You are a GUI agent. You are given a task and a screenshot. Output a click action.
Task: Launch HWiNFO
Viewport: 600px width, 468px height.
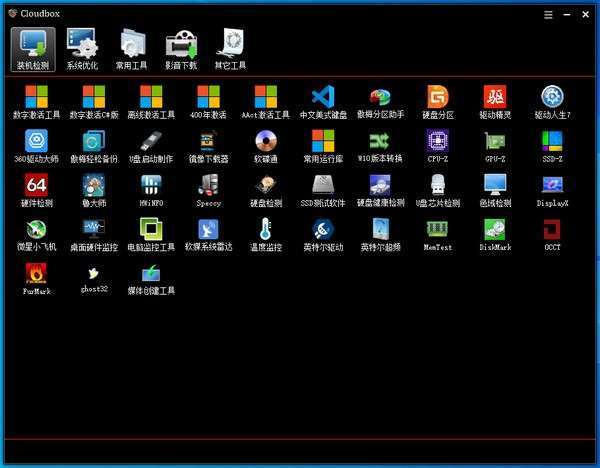point(151,191)
